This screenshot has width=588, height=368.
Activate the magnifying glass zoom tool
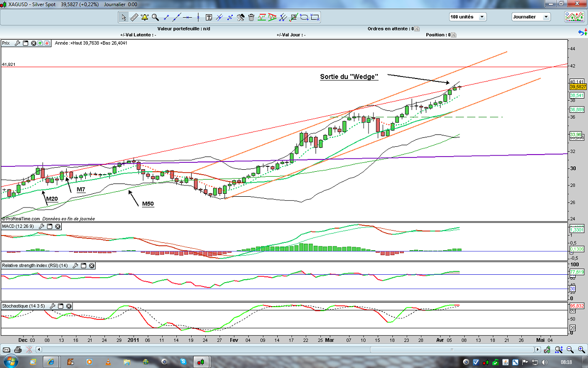[x=155, y=18]
